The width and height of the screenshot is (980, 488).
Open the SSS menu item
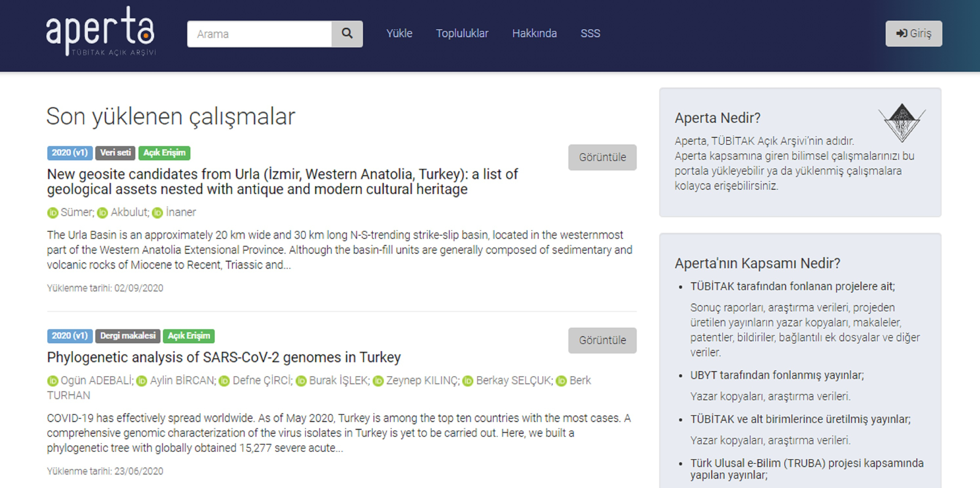590,33
